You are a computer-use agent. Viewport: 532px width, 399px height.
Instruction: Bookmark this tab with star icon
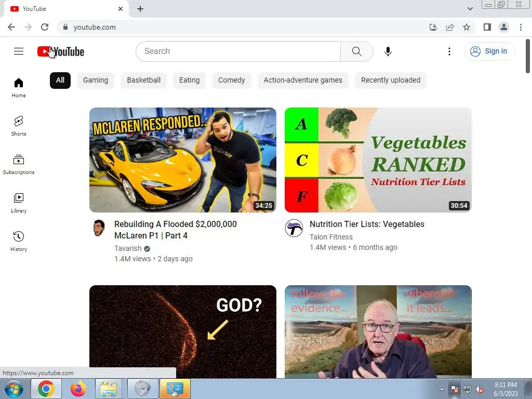click(x=467, y=27)
